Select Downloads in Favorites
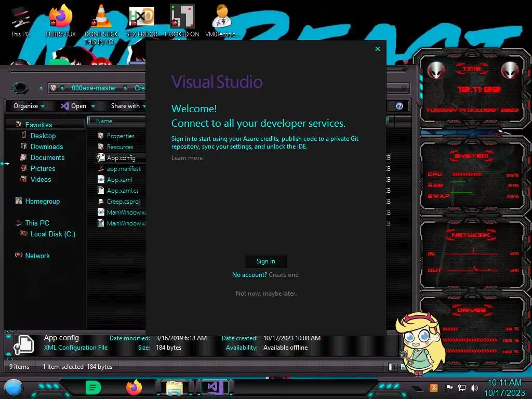Image resolution: width=532 pixels, height=399 pixels. pyautogui.click(x=47, y=147)
